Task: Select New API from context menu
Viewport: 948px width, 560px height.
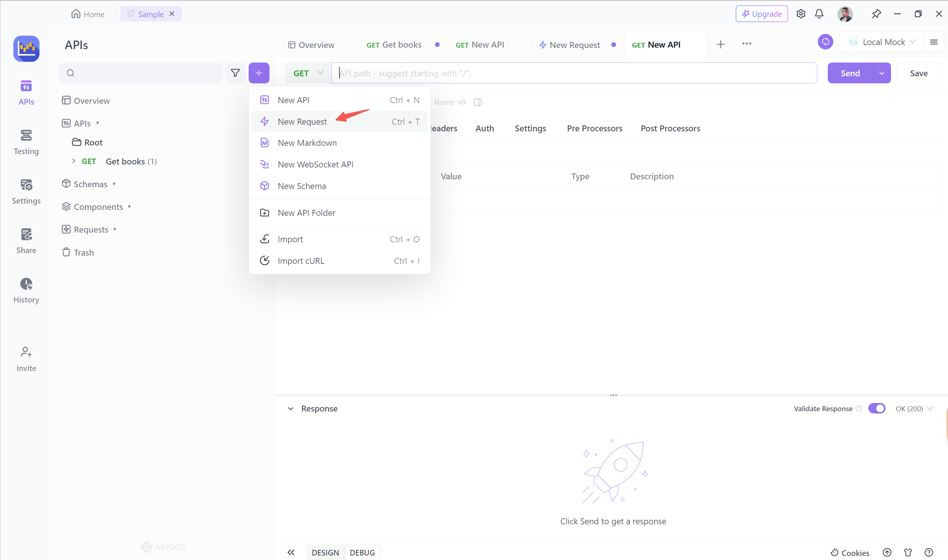Action: click(x=293, y=100)
